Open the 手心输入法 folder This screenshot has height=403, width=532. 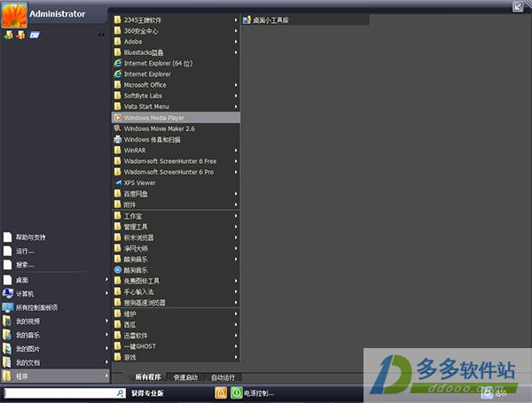pos(176,291)
